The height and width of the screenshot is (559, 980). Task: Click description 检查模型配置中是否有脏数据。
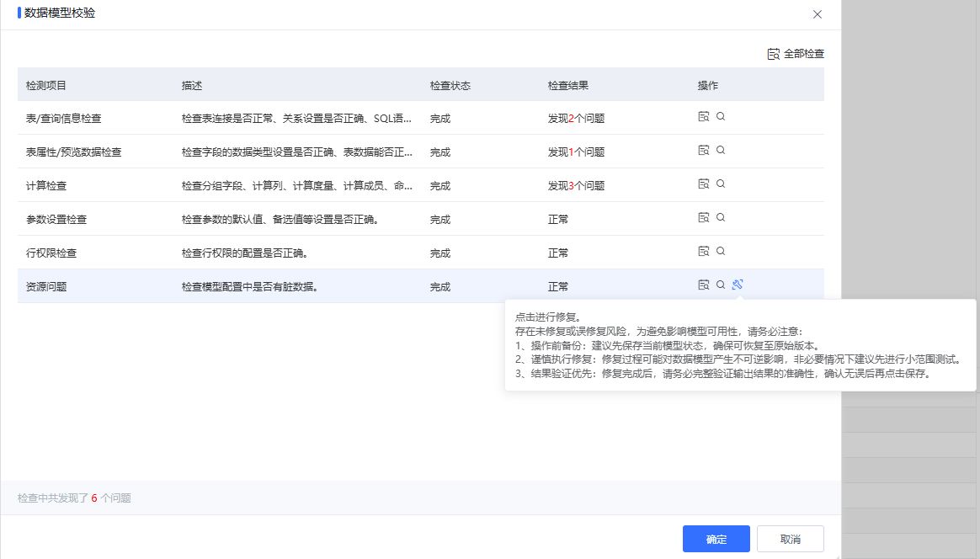click(x=250, y=287)
